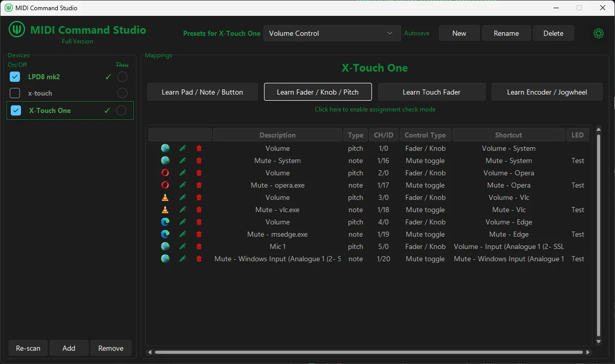Viewport: 615px width, 364px height.
Task: Edit the Mute - System mapping with pencil
Action: point(183,161)
